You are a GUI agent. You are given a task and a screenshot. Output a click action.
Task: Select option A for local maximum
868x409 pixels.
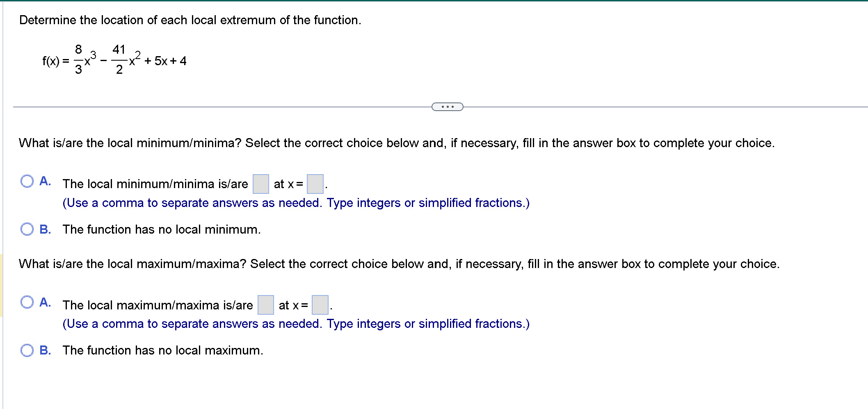(x=27, y=302)
